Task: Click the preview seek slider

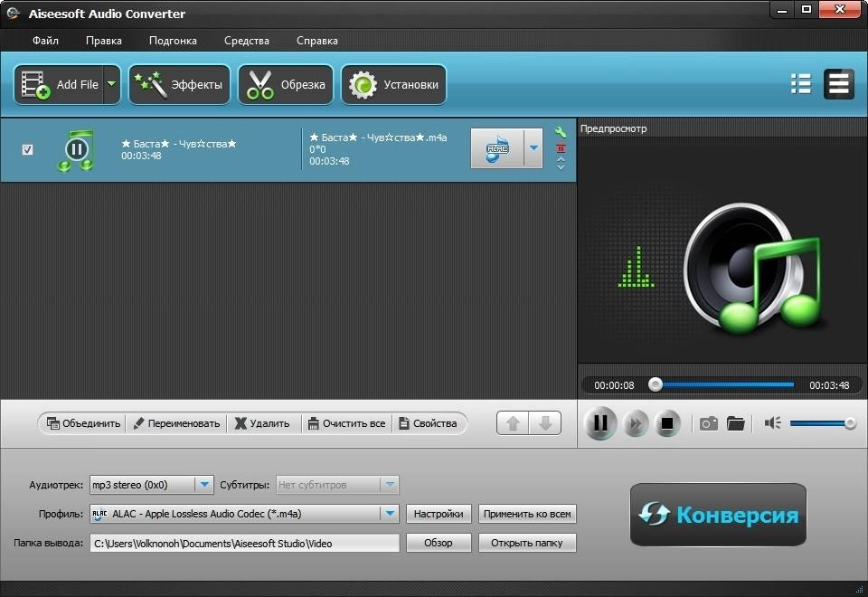Action: coord(722,384)
